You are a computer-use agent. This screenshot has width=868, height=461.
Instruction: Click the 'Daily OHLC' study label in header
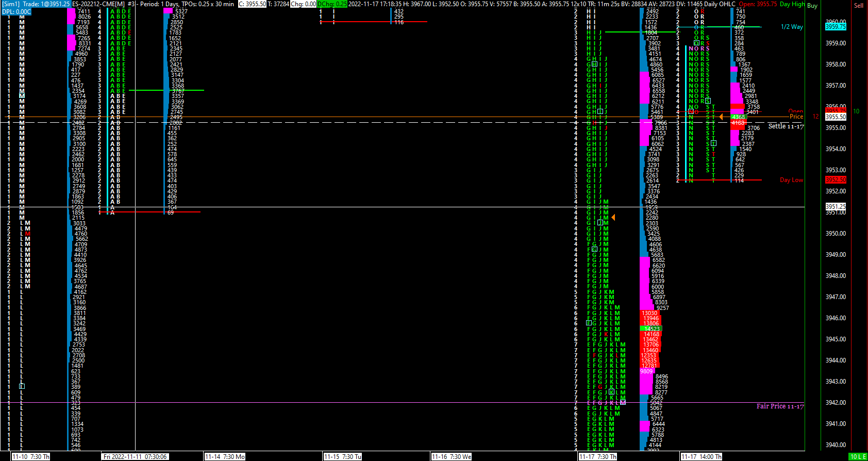[x=720, y=4]
